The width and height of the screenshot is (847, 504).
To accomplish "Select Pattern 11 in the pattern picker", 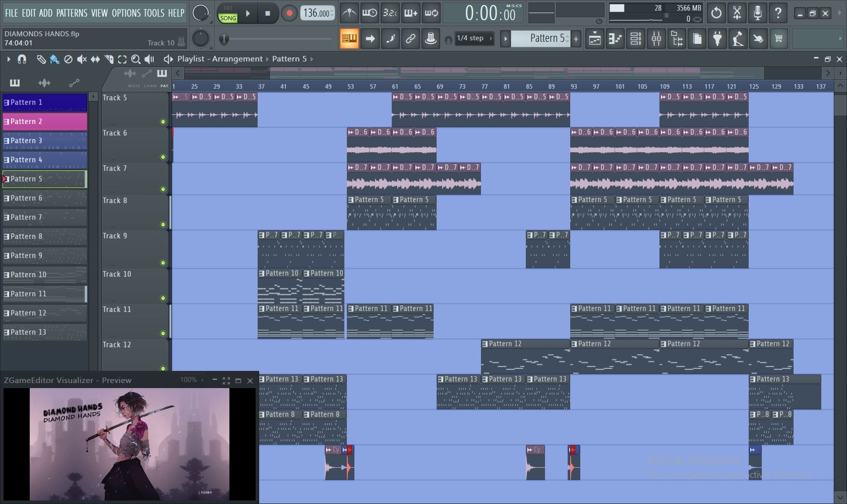I will pyautogui.click(x=45, y=294).
